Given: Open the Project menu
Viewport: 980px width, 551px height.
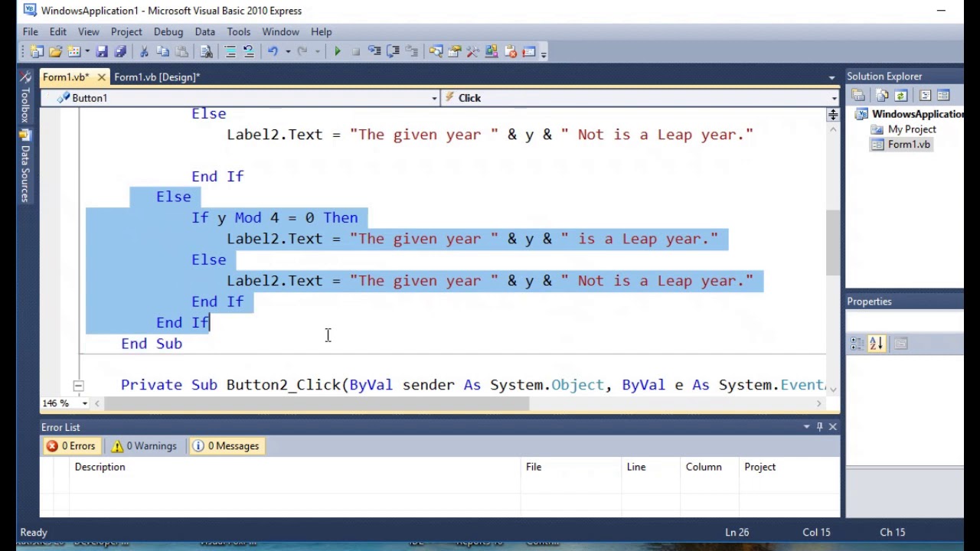Looking at the screenshot, I should tap(126, 31).
